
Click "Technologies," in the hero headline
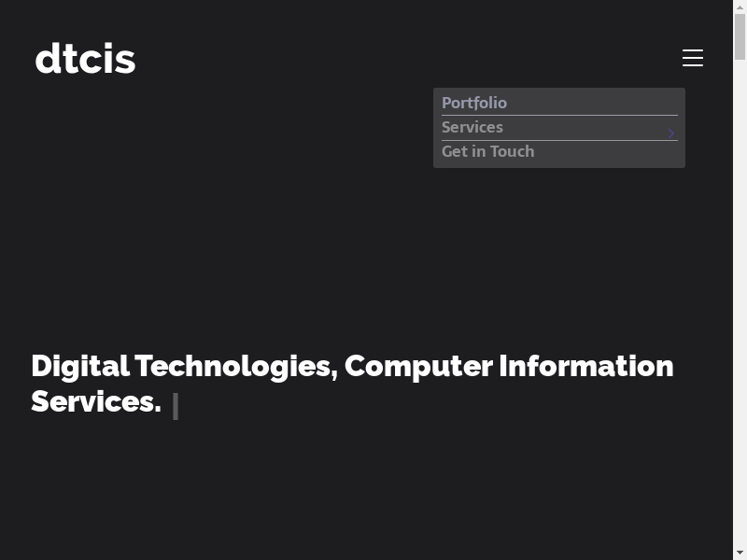235,366
